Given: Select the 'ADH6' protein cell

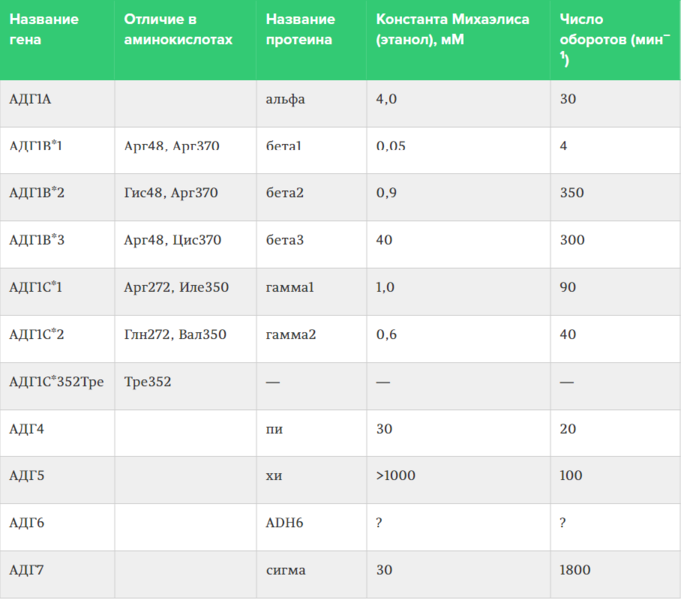Looking at the screenshot, I should coord(311,527).
